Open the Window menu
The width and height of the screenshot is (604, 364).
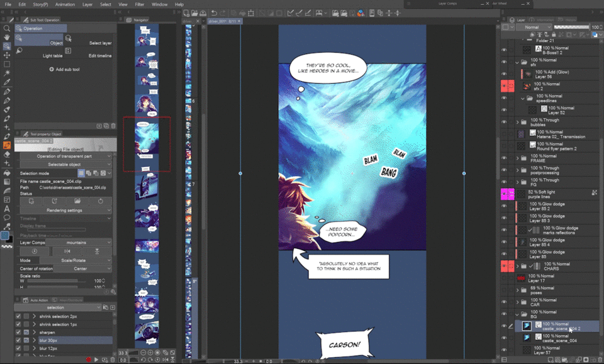click(x=159, y=4)
